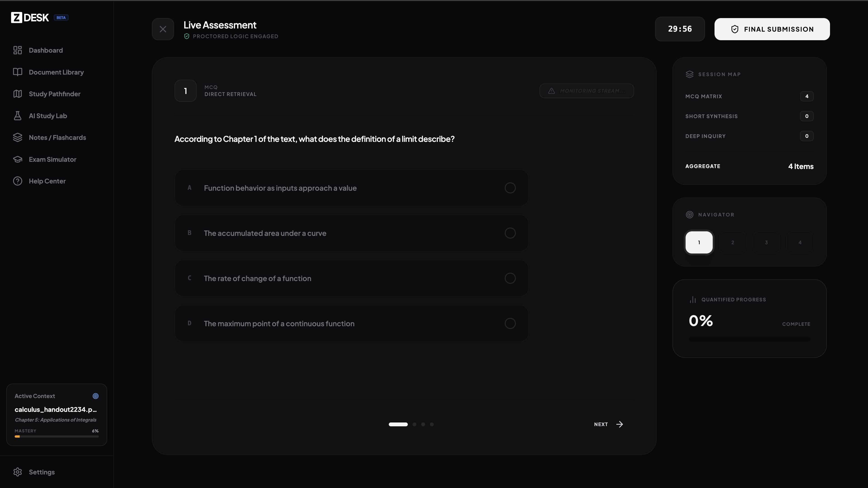Select option B accumulated area under curve

coord(510,233)
